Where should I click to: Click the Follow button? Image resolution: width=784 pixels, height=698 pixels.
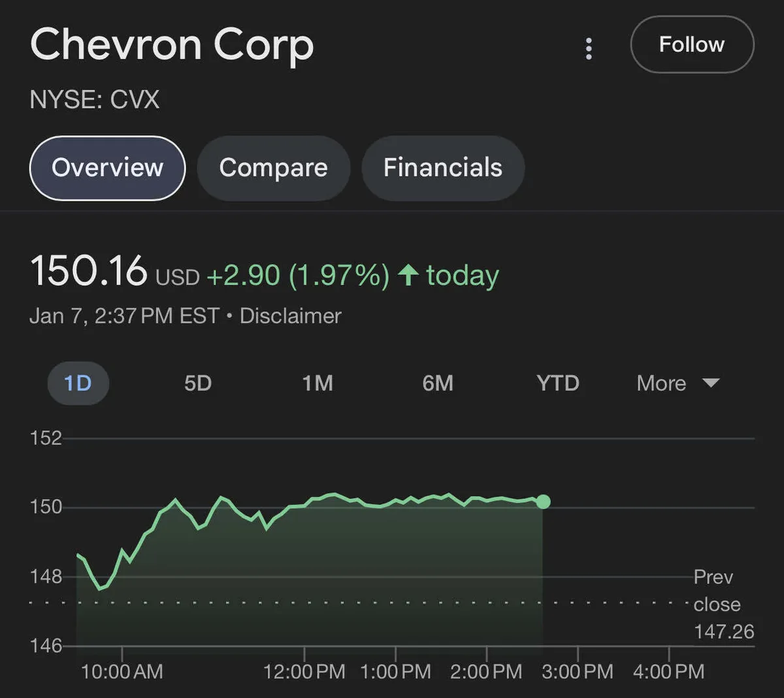[691, 44]
